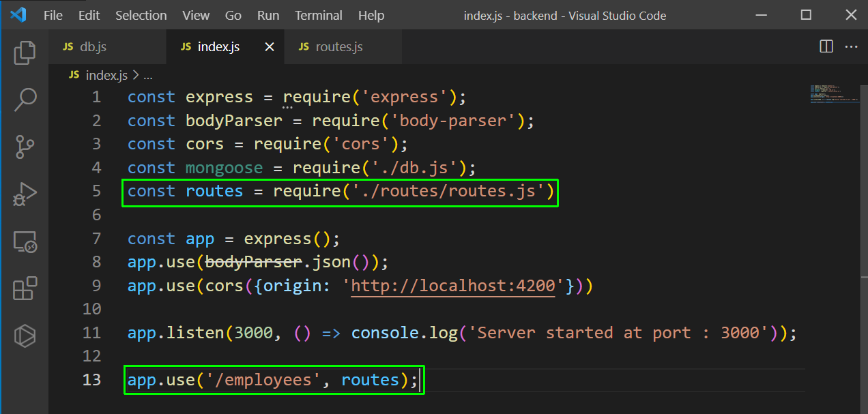This screenshot has height=414, width=868.
Task: Open the Terminal menu
Action: point(319,15)
